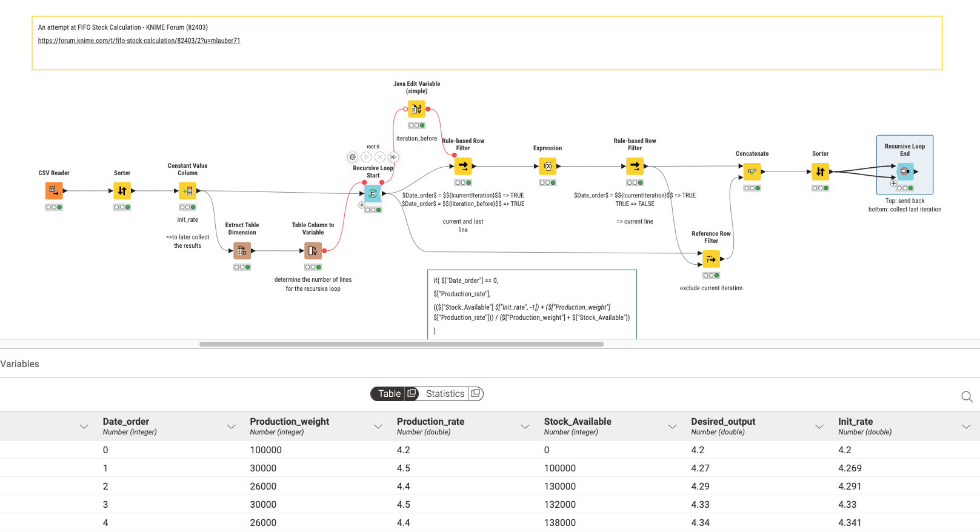
Task: Sort by the Date_order column header
Action: pyautogui.click(x=126, y=421)
